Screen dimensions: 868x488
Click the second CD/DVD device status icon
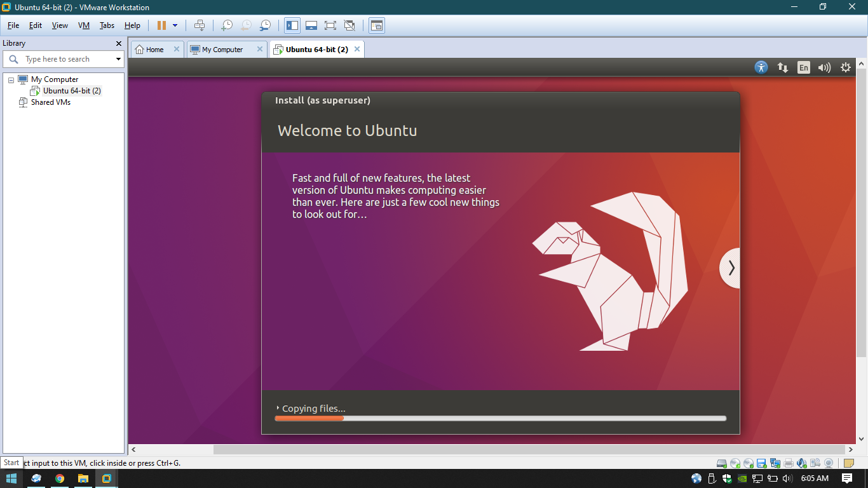pos(749,463)
